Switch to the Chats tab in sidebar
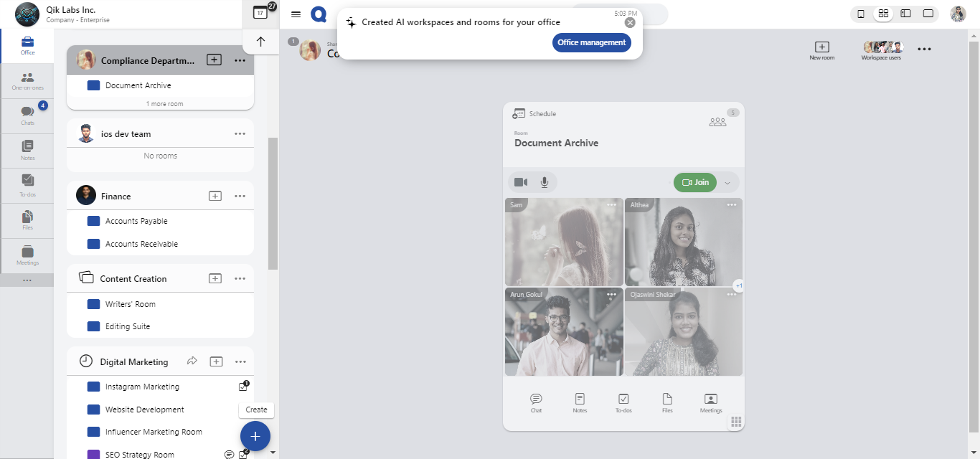 (x=27, y=115)
